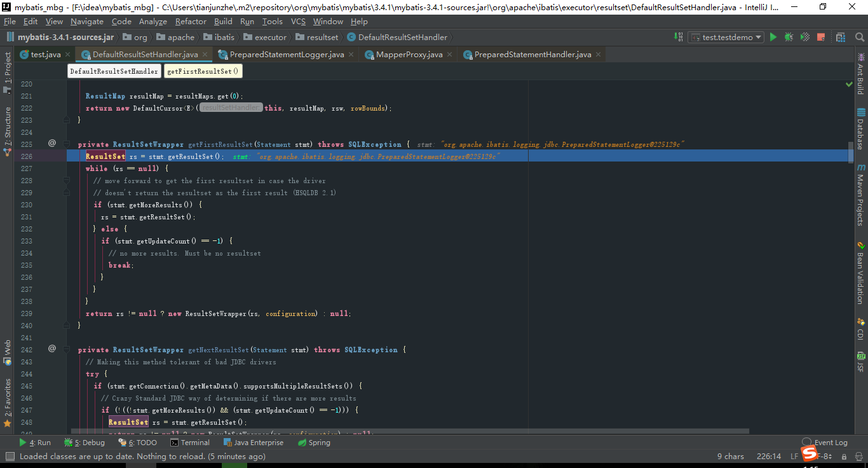868x468 pixels.
Task: Open Search Everywhere with the magnifier icon
Action: (860, 37)
